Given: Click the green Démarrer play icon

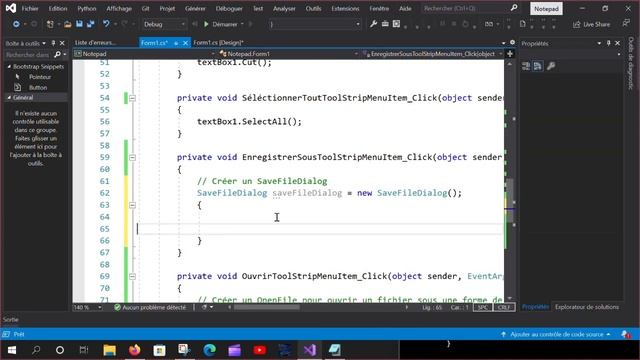Looking at the screenshot, I should click(x=206, y=24).
